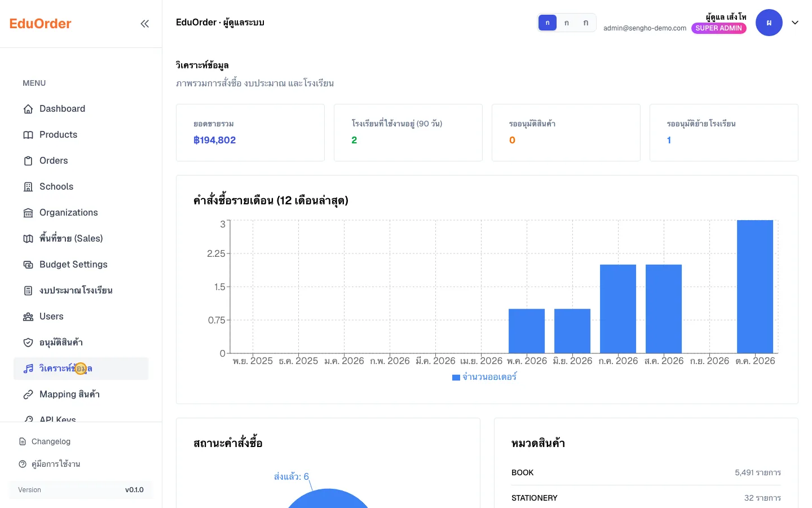
Task: Click the v0.1.0 version label
Action: point(134,490)
